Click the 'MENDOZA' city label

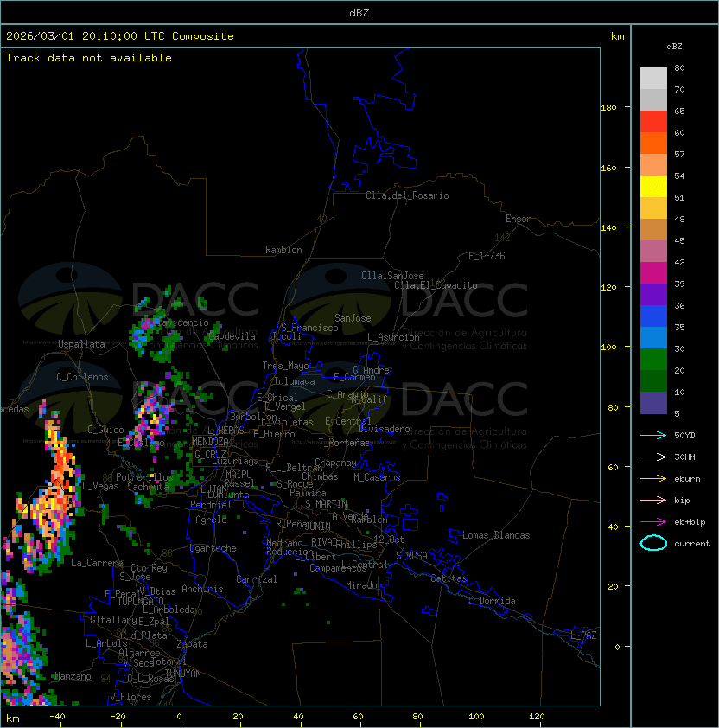point(210,442)
